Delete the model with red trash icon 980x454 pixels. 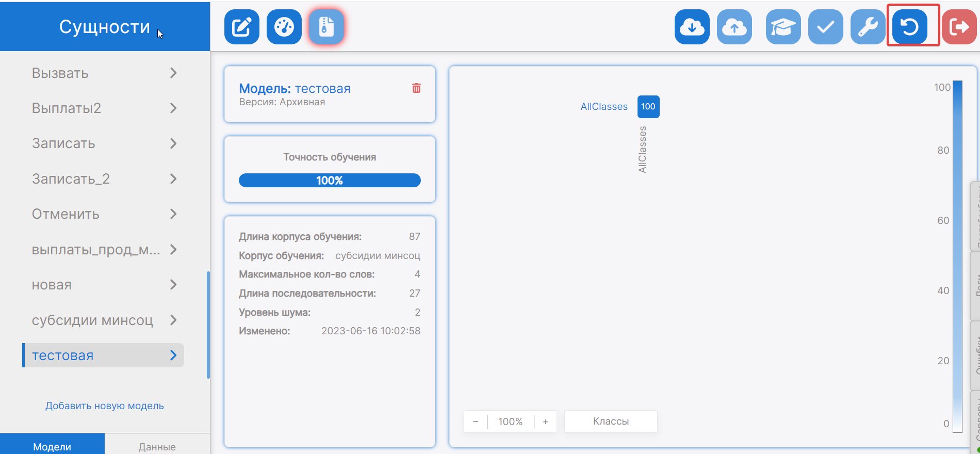[416, 88]
